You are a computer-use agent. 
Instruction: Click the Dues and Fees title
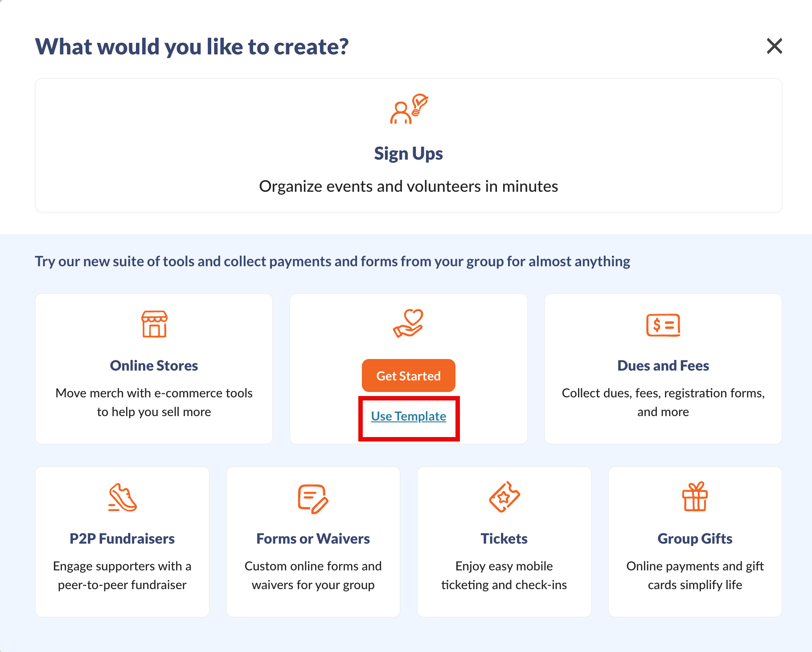[x=663, y=366]
